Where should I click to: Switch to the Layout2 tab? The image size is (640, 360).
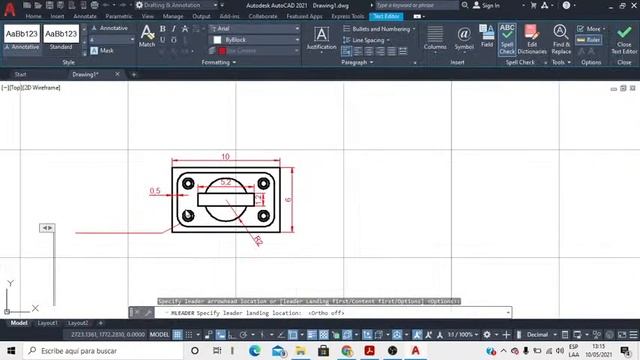(x=78, y=323)
